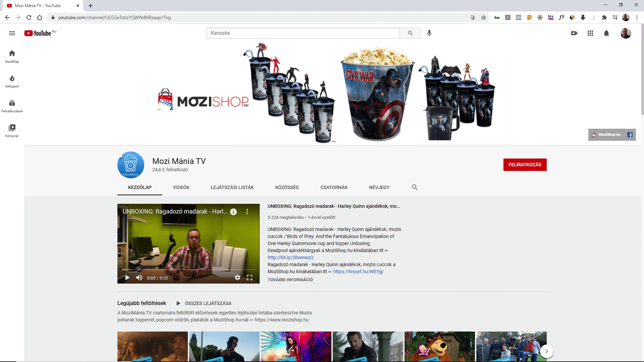This screenshot has width=644, height=362.
Task: Open the notifications bell
Action: tap(606, 33)
